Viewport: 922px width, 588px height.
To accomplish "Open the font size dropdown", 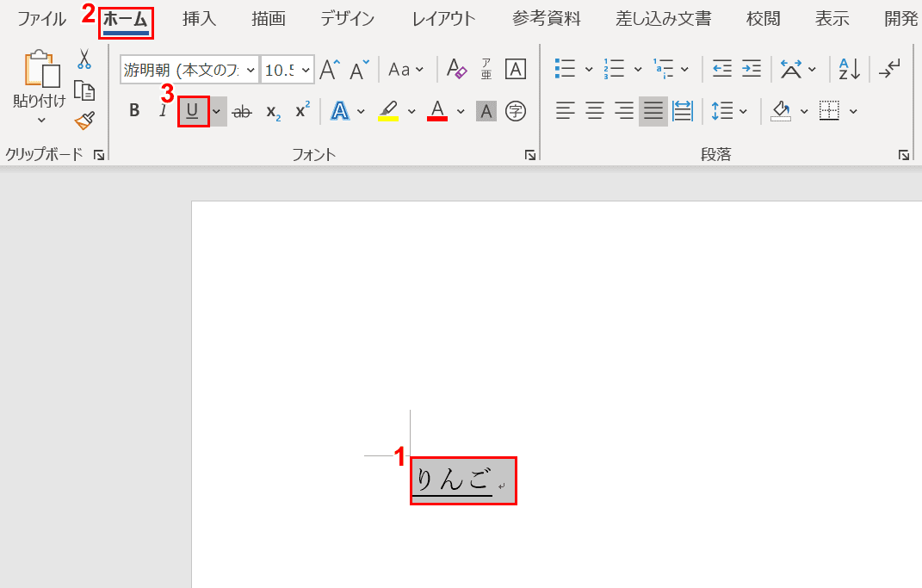I will click(306, 70).
